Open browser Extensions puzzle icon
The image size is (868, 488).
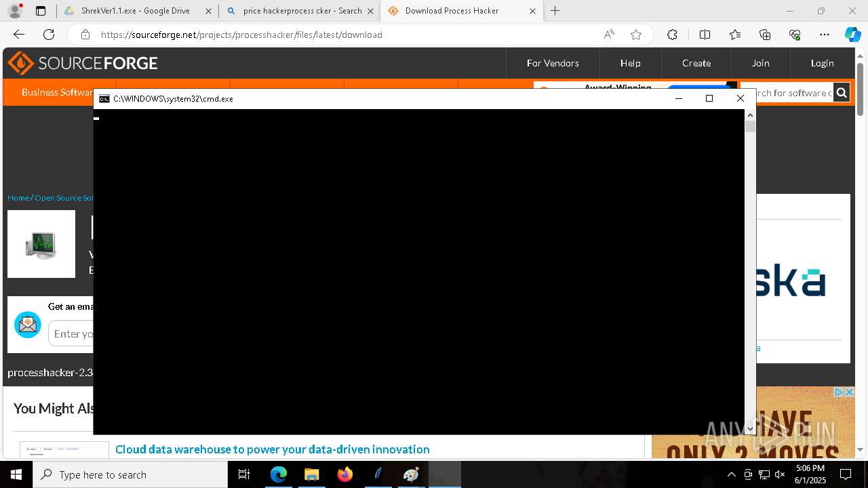[672, 35]
